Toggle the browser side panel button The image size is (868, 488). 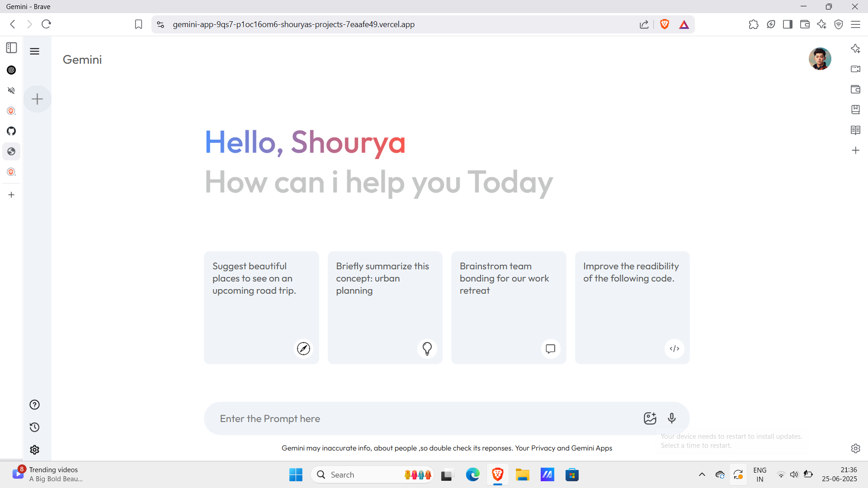788,24
